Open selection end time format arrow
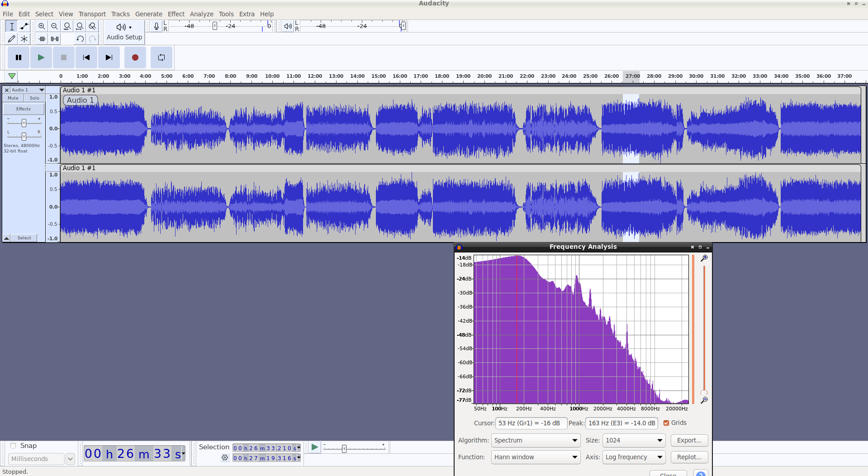 pos(299,458)
